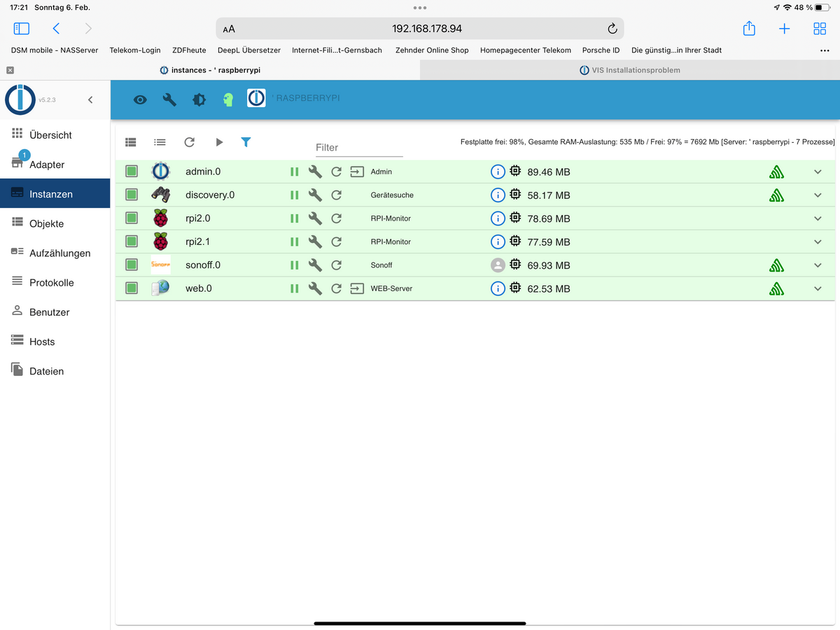Click the status square of discovery.0
The image size is (840, 630).
coord(132,195)
